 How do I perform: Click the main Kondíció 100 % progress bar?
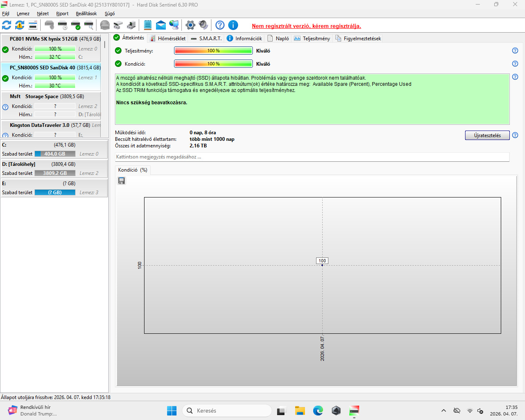[x=213, y=64]
